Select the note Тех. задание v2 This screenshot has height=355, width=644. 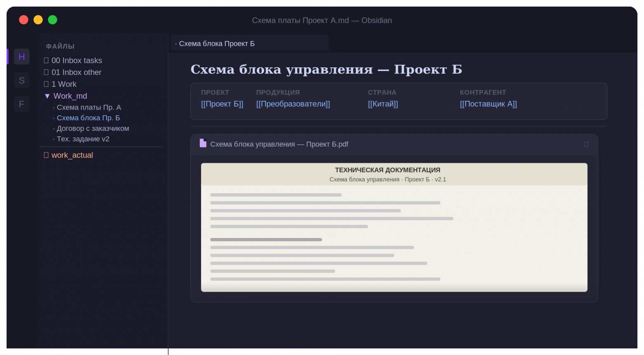pyautogui.click(x=83, y=139)
